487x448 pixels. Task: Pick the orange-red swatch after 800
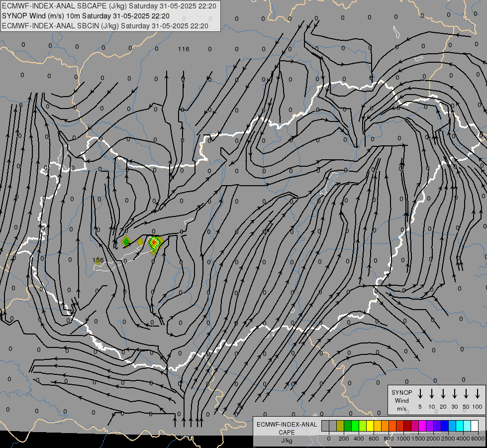pyautogui.click(x=392, y=426)
